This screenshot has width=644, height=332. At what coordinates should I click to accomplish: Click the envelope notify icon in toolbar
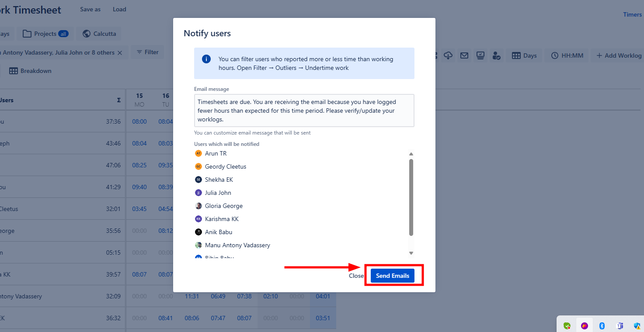click(x=464, y=55)
